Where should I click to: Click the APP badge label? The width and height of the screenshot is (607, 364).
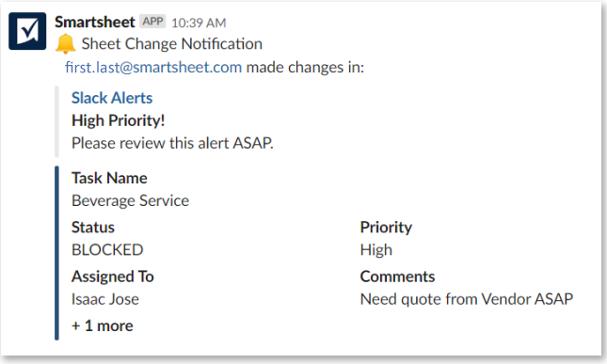(152, 22)
